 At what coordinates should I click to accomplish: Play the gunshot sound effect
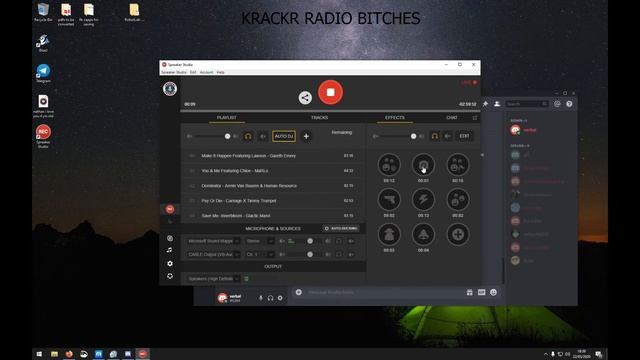click(389, 200)
